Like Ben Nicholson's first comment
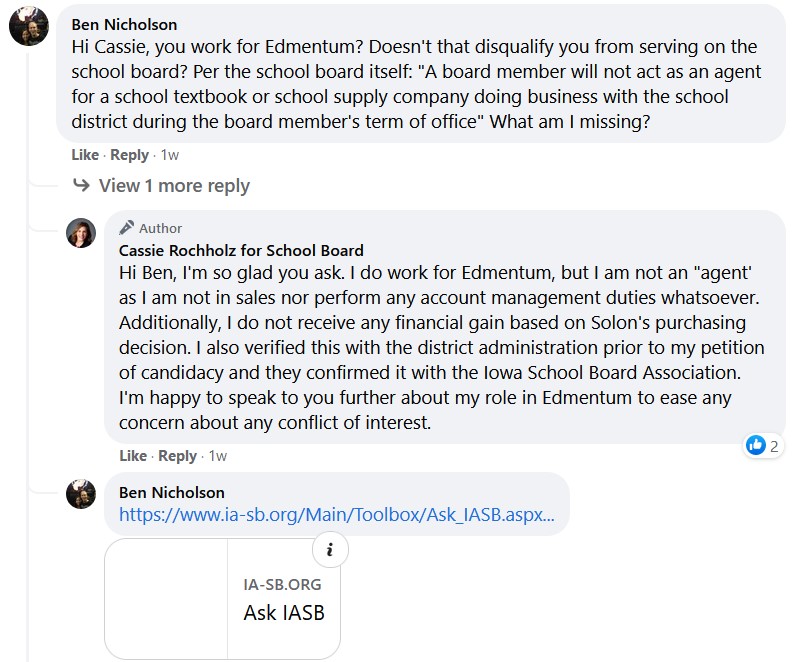Screen dimensions: 792x662 85,155
